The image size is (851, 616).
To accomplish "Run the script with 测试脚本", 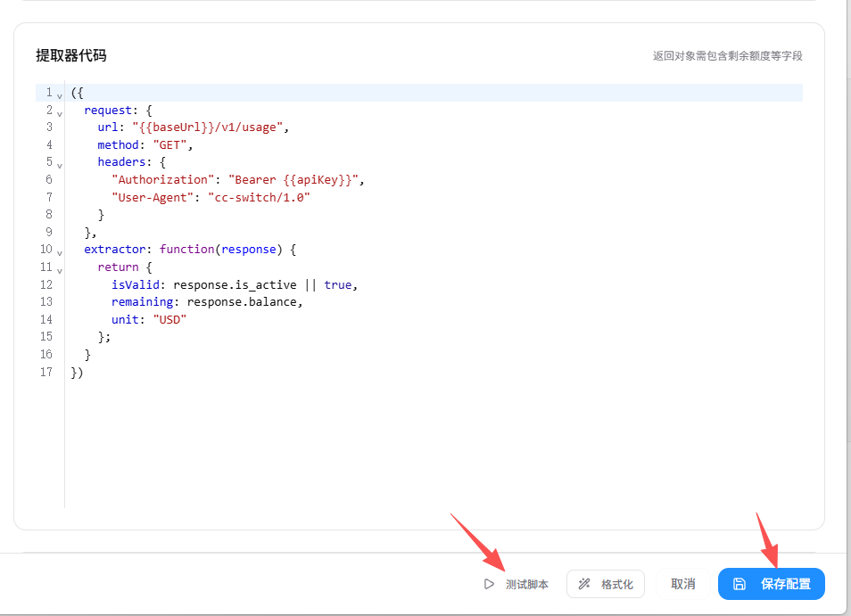I will [x=516, y=584].
